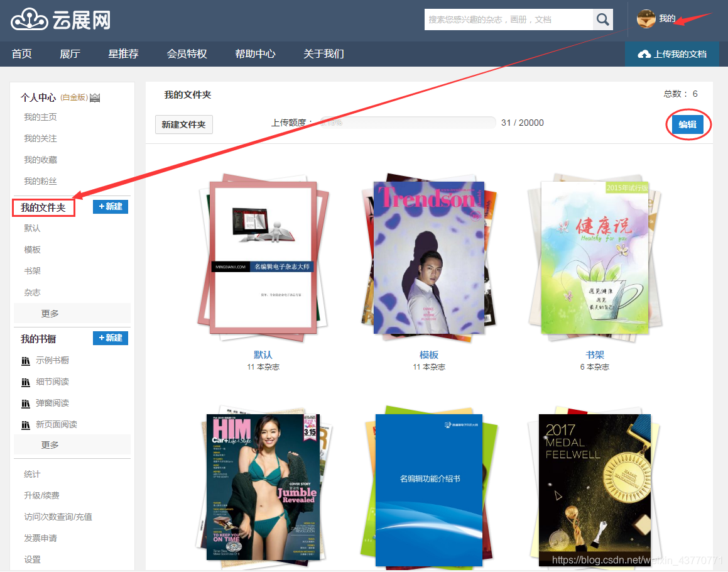Viewport: 728px width, 572px height.
Task: Open the 我的 account menu
Action: [x=667, y=19]
